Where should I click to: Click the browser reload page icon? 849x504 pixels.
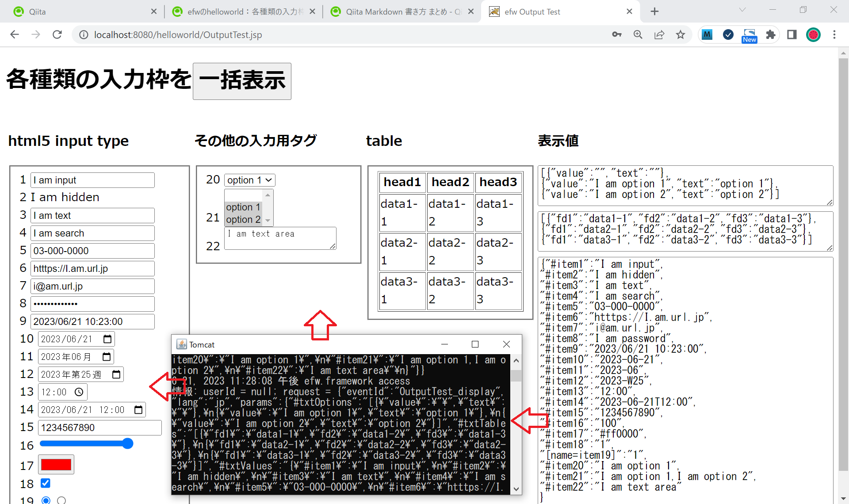[57, 34]
